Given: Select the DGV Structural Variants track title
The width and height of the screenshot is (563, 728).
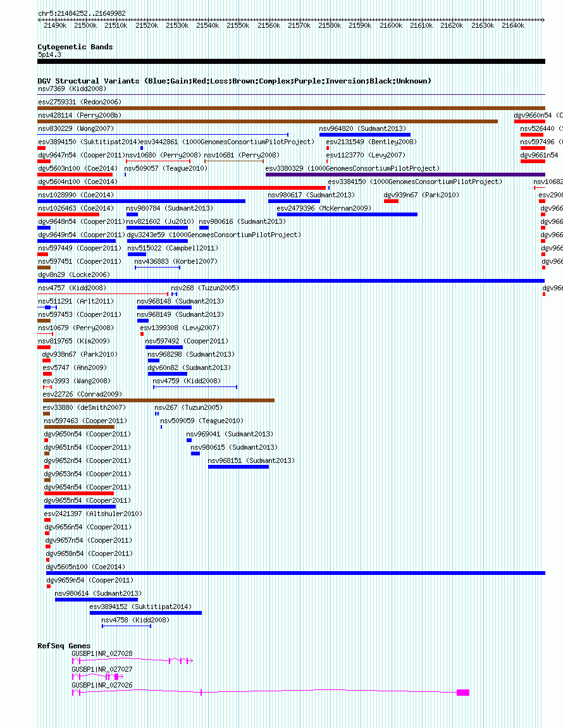Looking at the screenshot, I should (x=235, y=81).
